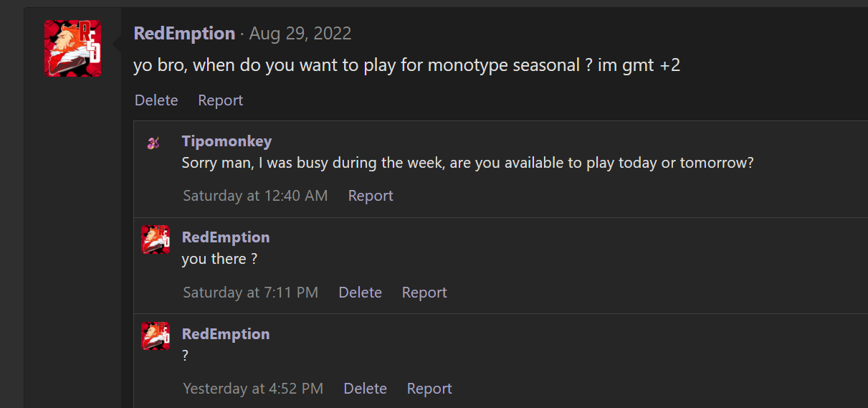Open RedEmption username on the main post
The image size is (868, 408).
pos(184,33)
